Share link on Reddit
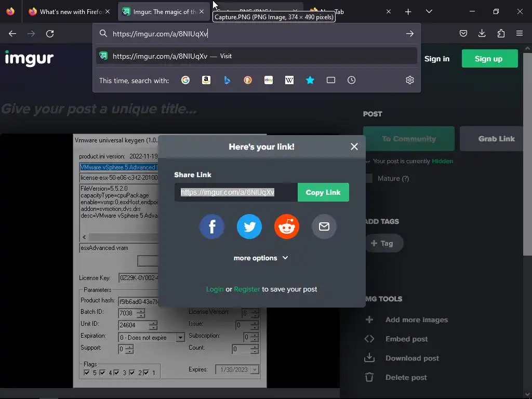The image size is (532, 399). [287, 227]
